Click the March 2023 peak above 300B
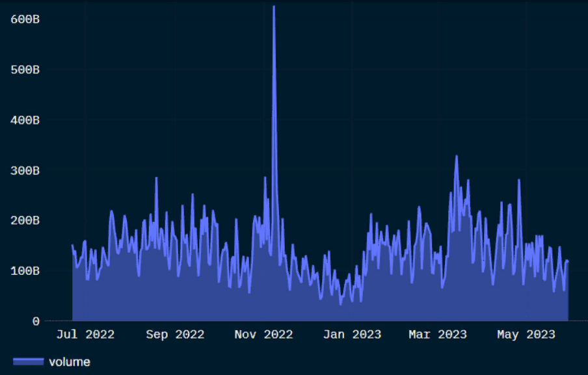 tap(457, 156)
